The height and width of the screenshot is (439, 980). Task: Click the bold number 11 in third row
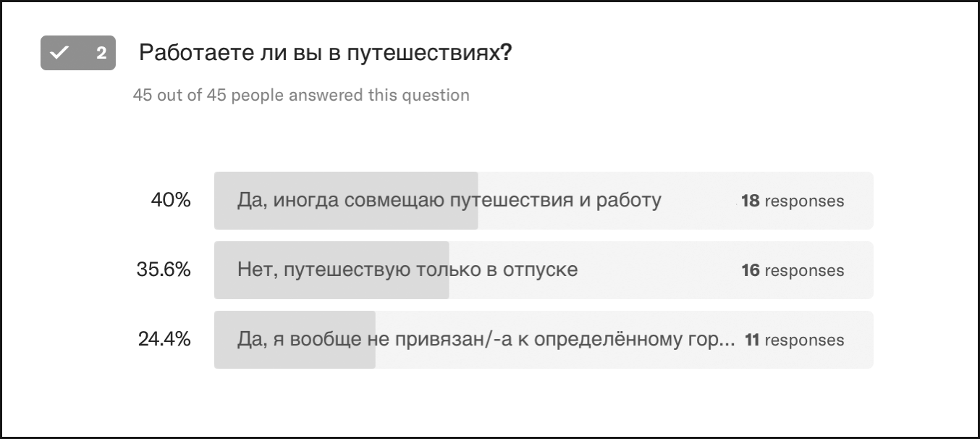click(752, 340)
